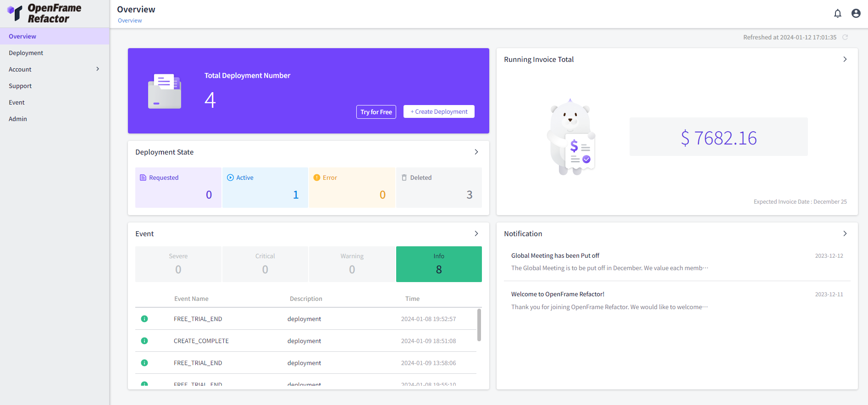Click the deployment folder illustration icon
Screen dimensions: 868x405
[165, 91]
